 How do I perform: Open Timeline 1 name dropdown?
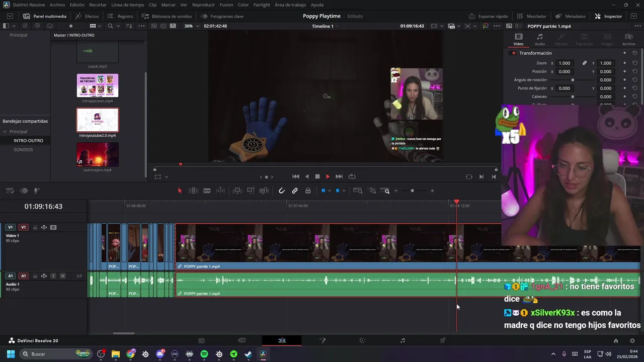tap(325, 26)
